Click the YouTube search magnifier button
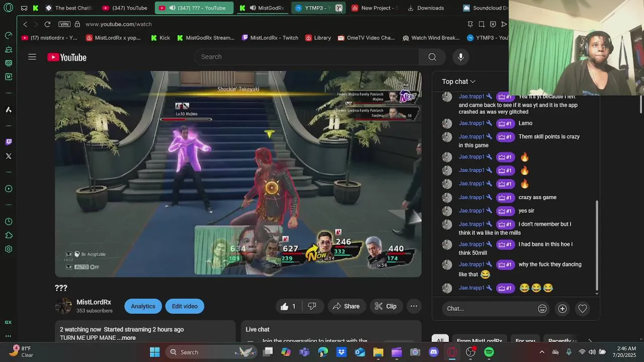Screen dimensions: 644x362 coord(432,57)
